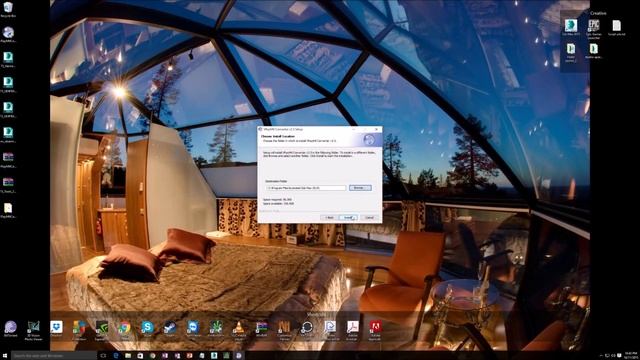Open the 3D Vision Photo Viewer shortcut
This screenshot has height=360, width=640.
[33, 330]
